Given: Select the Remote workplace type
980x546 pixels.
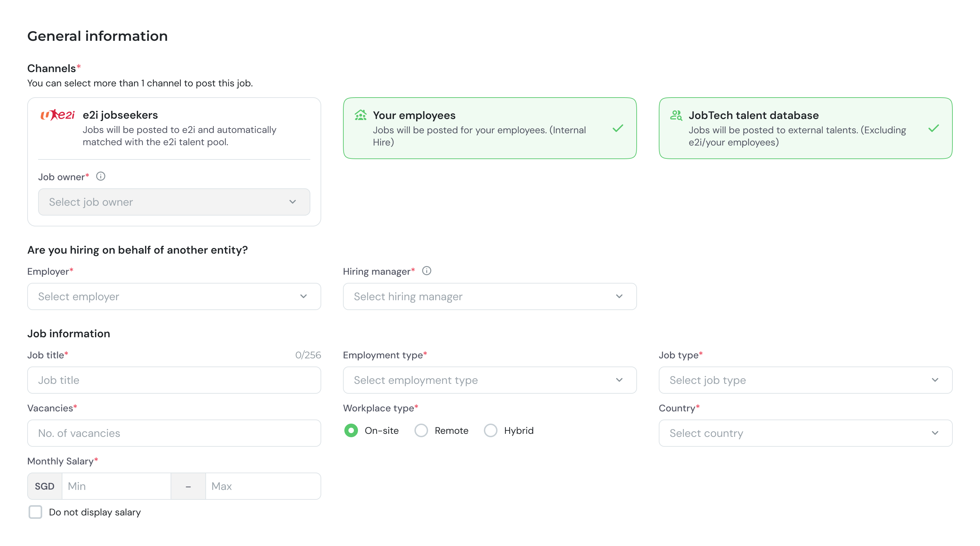Looking at the screenshot, I should [421, 431].
